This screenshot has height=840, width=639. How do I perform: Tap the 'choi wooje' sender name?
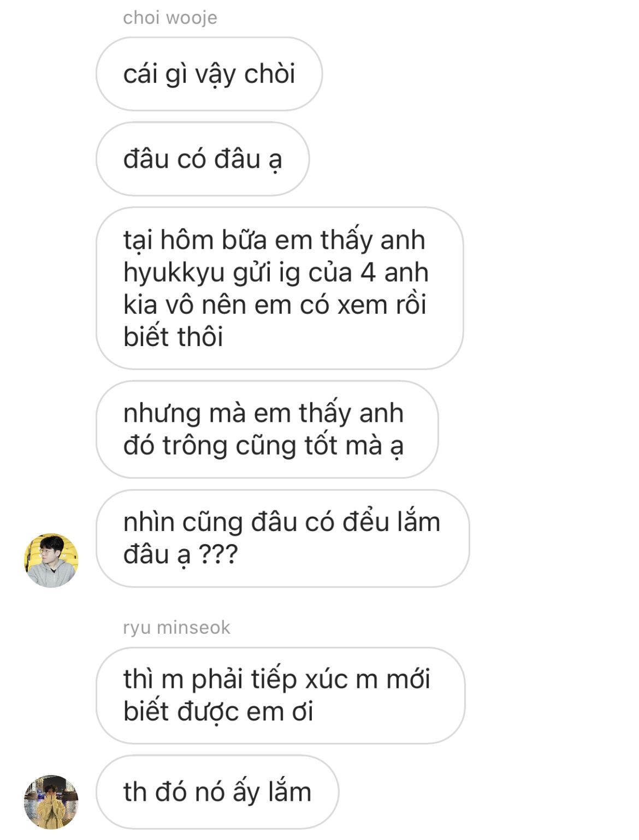[x=170, y=18]
